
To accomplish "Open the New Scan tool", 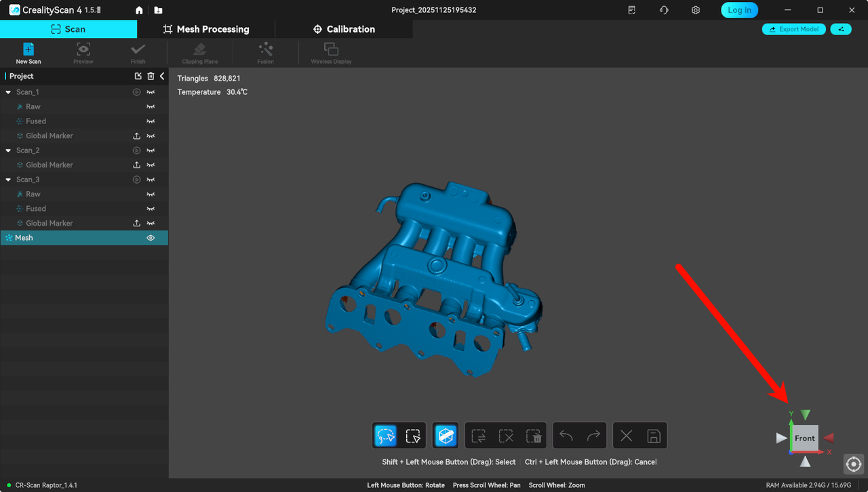I will pyautogui.click(x=28, y=52).
